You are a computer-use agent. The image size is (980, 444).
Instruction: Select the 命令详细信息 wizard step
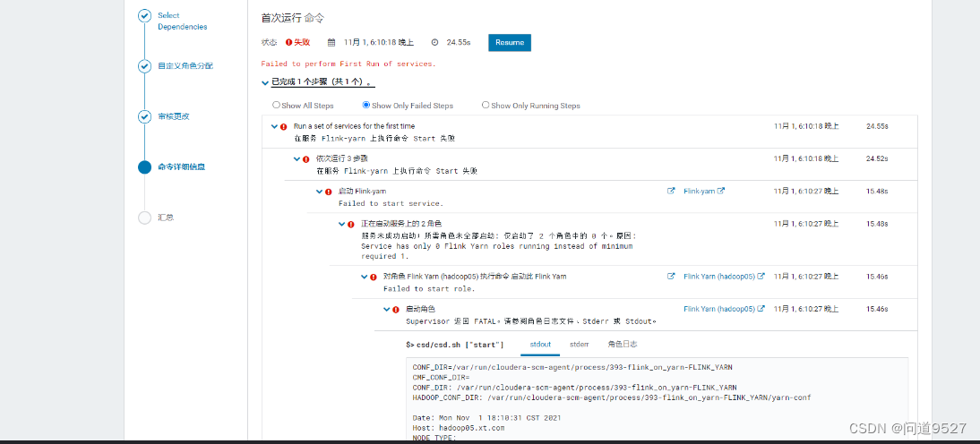point(182,166)
